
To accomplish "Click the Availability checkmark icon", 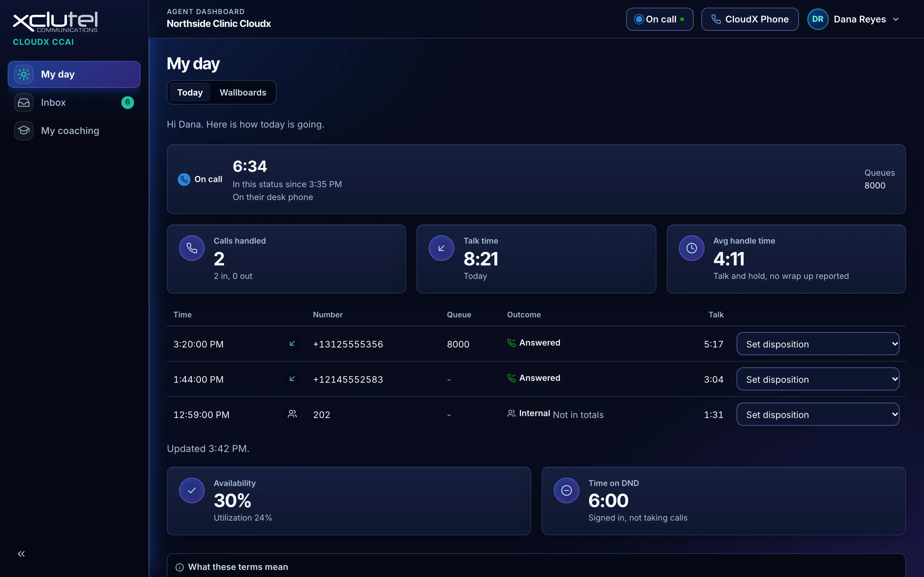I will click(x=192, y=490).
